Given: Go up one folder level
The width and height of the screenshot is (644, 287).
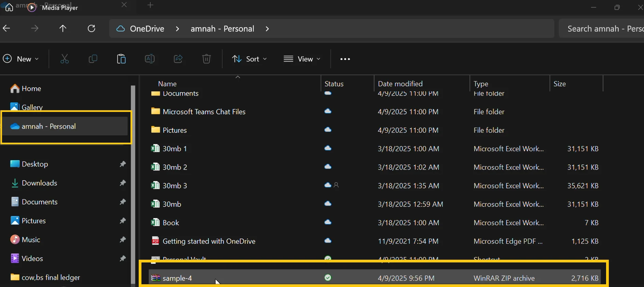Looking at the screenshot, I should (63, 28).
